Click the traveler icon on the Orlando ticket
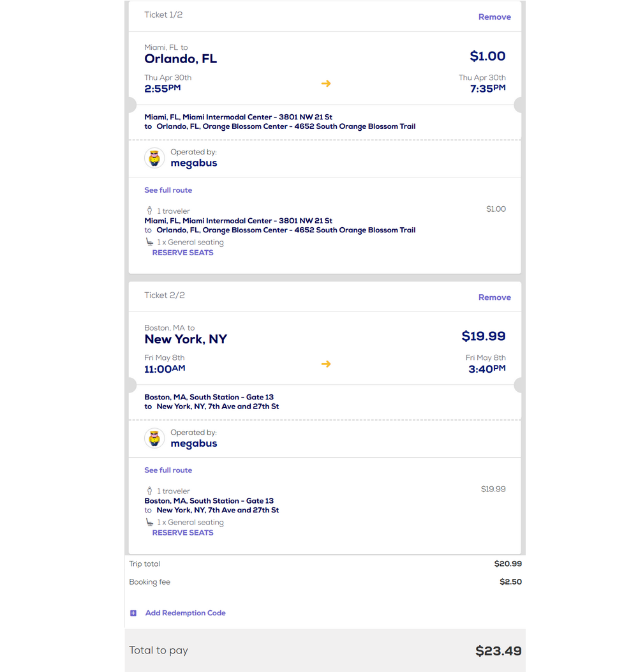 [149, 211]
